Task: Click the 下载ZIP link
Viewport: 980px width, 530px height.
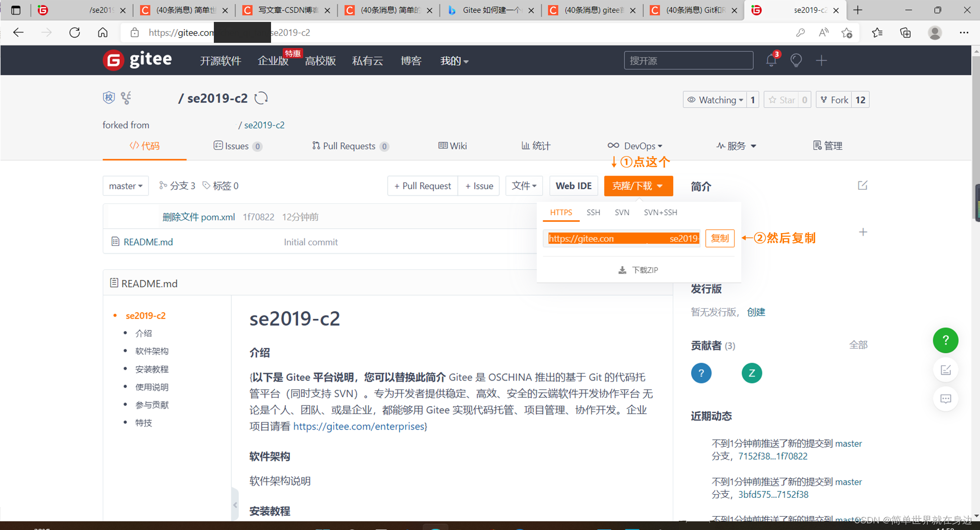Action: click(638, 270)
